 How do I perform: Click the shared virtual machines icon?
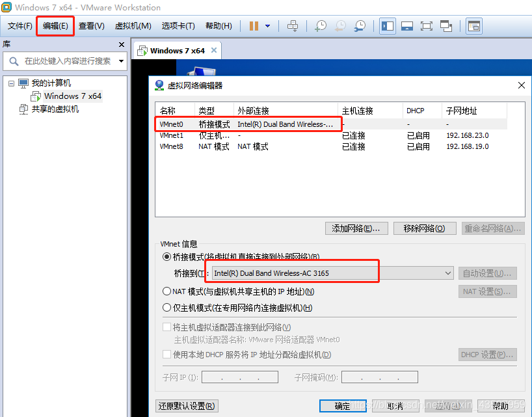[23, 109]
